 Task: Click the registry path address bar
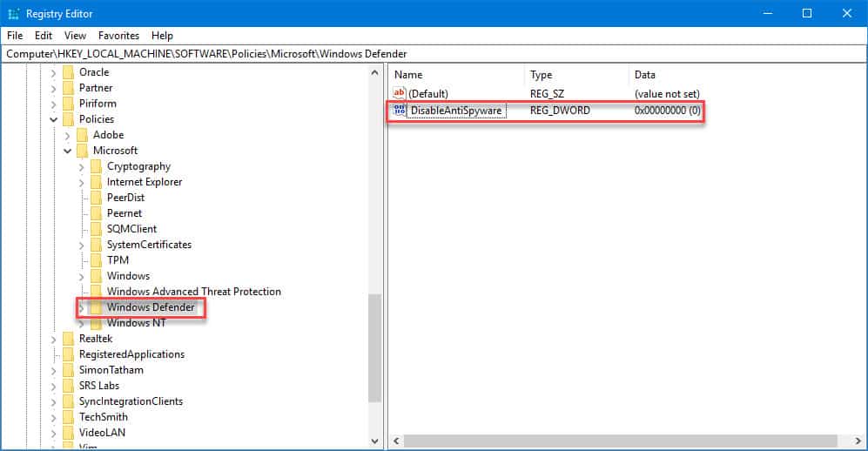pos(434,54)
